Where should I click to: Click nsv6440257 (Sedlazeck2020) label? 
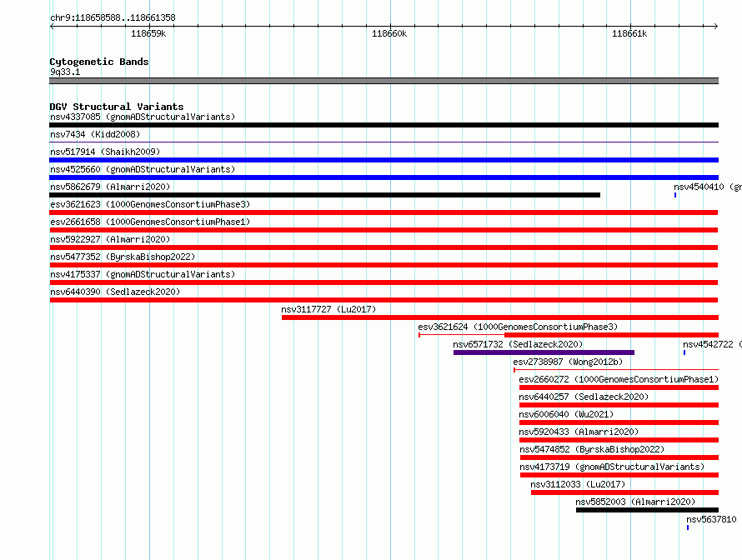(584, 397)
